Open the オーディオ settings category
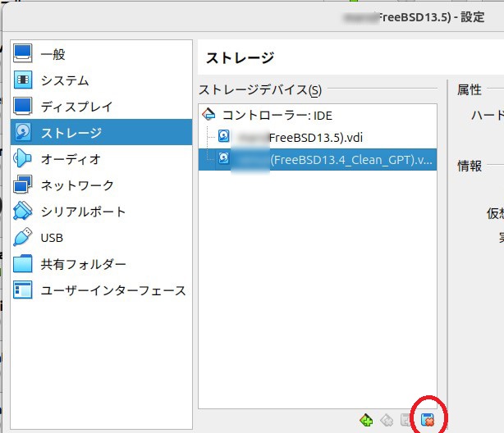 (101, 158)
